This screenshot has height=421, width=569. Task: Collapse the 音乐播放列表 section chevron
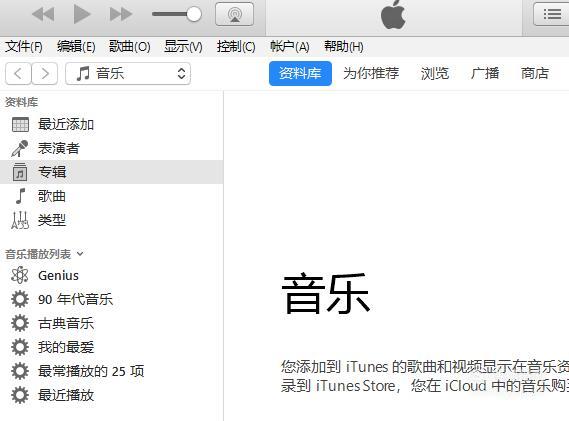81,254
